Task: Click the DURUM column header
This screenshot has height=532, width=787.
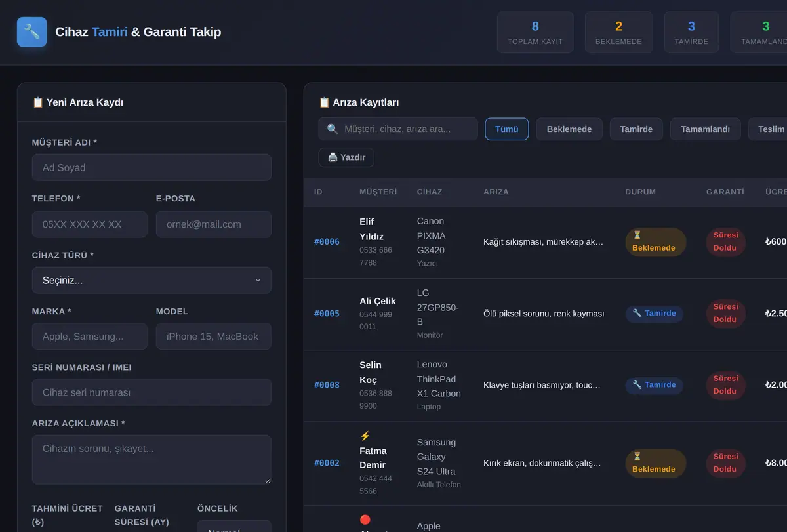Action: pos(640,192)
